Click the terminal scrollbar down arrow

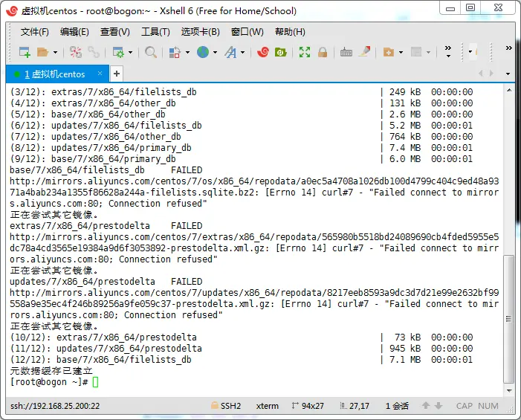coord(509,391)
